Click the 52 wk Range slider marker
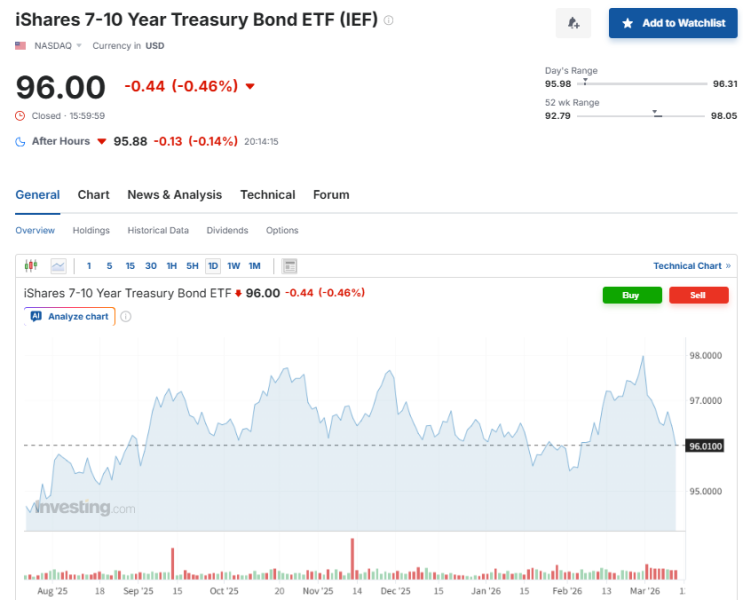Screen dimensions: 743x600 click(x=657, y=114)
